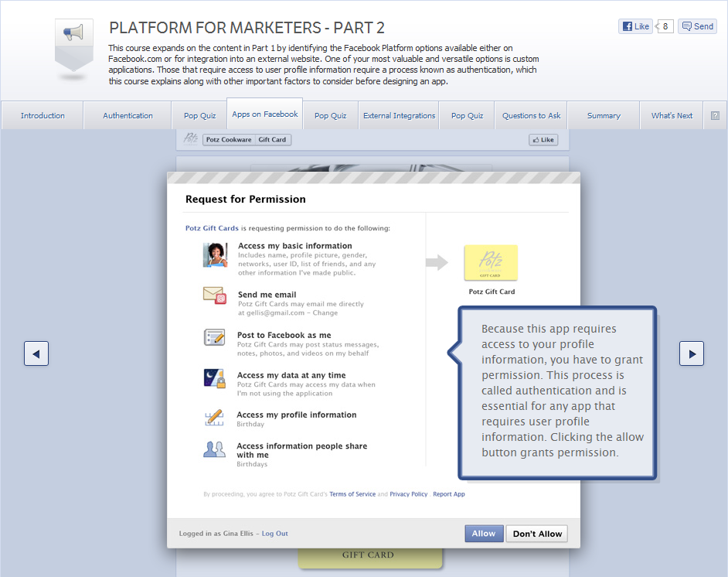Screen dimensions: 728x577
Task: Click the Access my basic information heading
Action: point(294,246)
